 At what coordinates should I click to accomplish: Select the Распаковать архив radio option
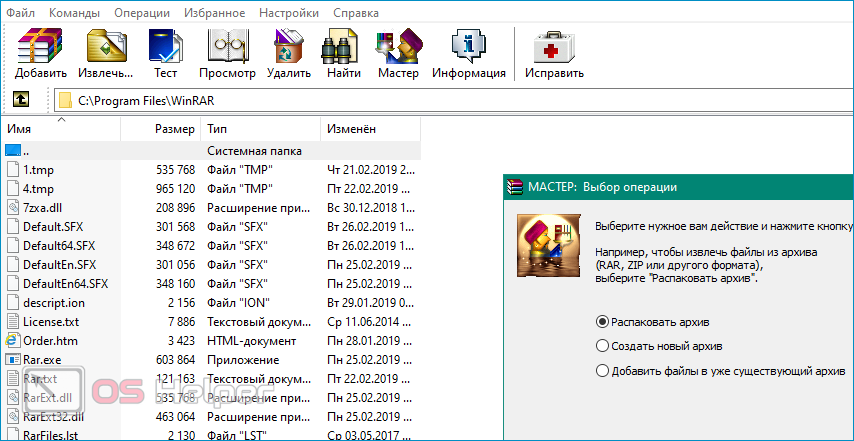pyautogui.click(x=602, y=321)
